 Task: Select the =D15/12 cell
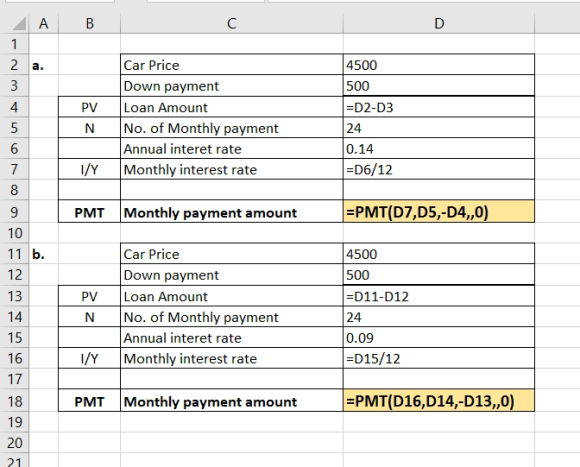(x=439, y=358)
